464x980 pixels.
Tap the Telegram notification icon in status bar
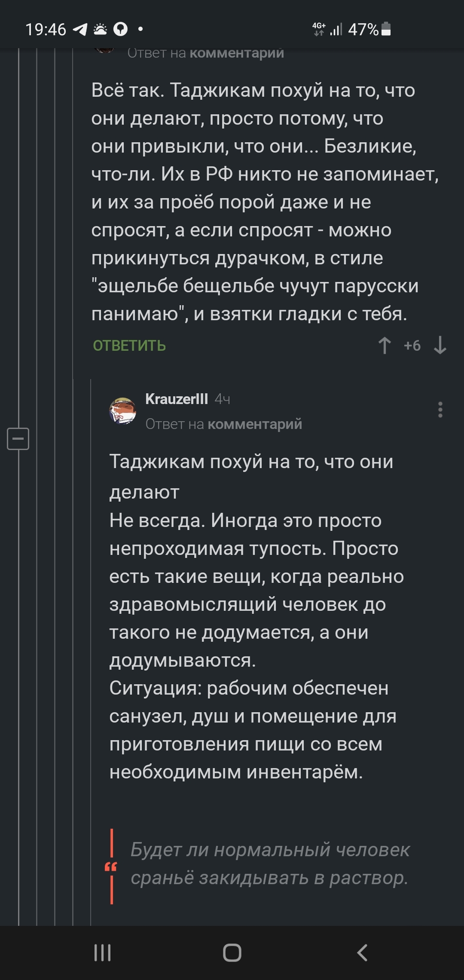[80, 29]
